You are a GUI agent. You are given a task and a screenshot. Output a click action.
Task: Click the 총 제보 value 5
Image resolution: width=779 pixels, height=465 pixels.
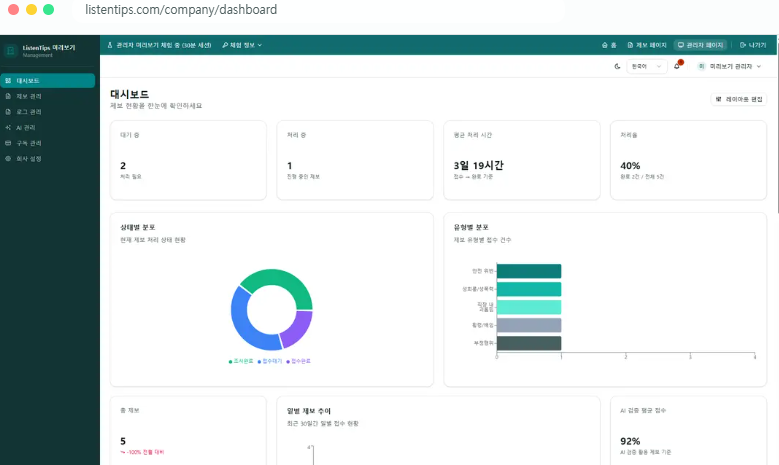pyautogui.click(x=123, y=441)
